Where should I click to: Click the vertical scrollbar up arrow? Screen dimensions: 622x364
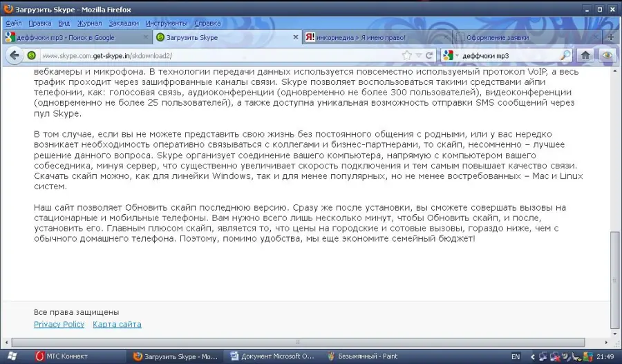click(615, 71)
